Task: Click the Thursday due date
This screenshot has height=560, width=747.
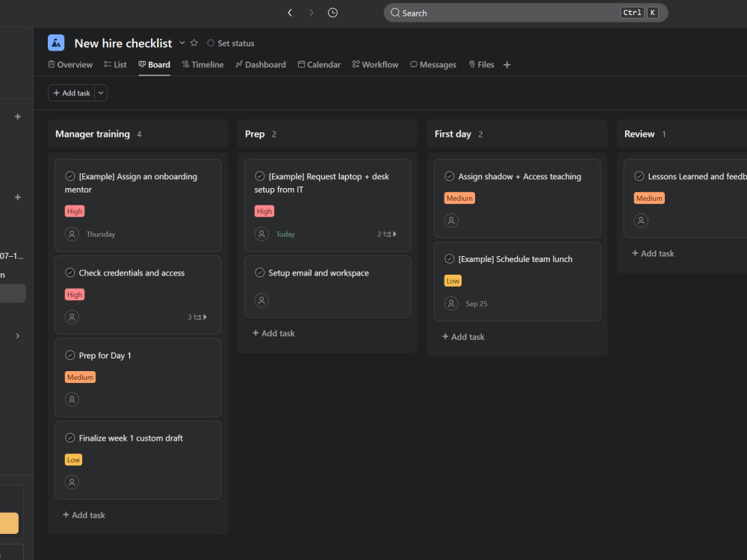Action: pyautogui.click(x=101, y=234)
